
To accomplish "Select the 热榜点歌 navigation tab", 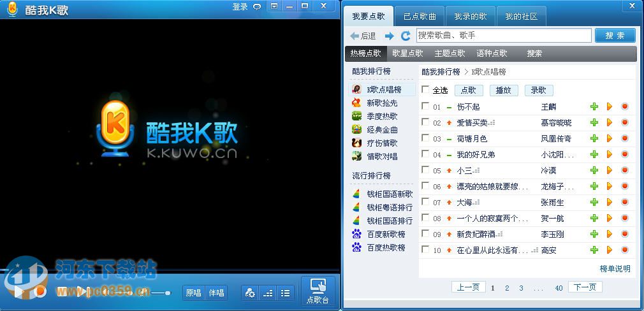I will pyautogui.click(x=365, y=54).
